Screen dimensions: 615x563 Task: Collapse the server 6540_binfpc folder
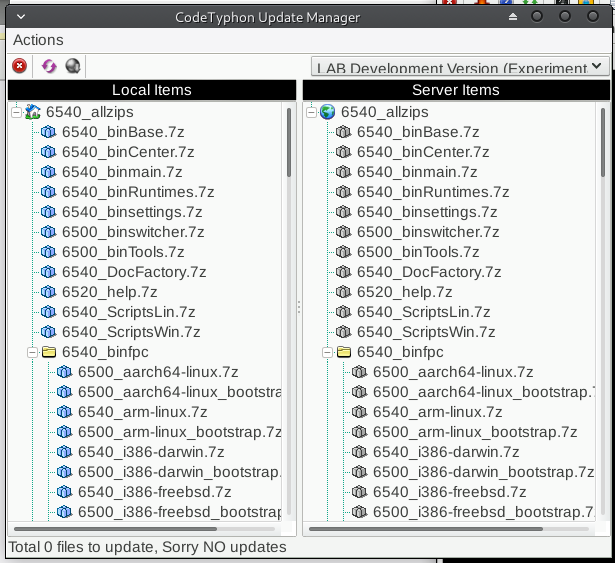(x=328, y=352)
